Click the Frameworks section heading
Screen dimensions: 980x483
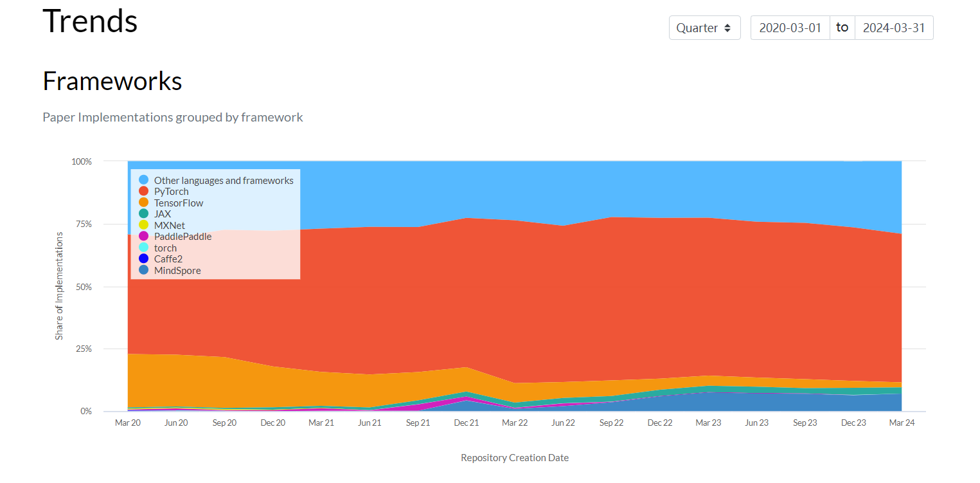(112, 82)
